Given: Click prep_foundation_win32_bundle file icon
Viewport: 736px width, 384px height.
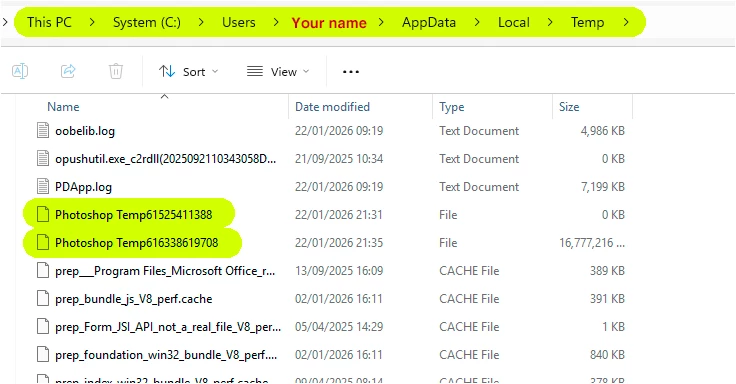Looking at the screenshot, I should [43, 354].
